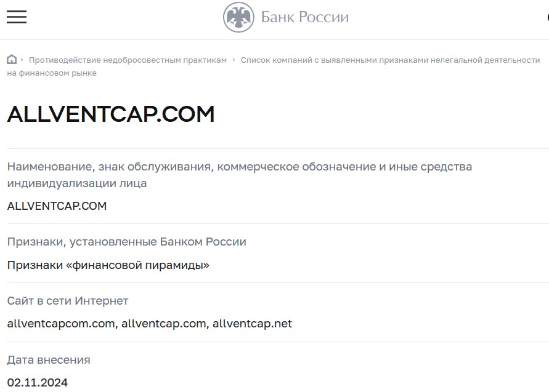Screen dimensions: 549x392
Task: Open 'Противодействие недобросовестным практикам' breadcrumb link
Action: [128, 60]
